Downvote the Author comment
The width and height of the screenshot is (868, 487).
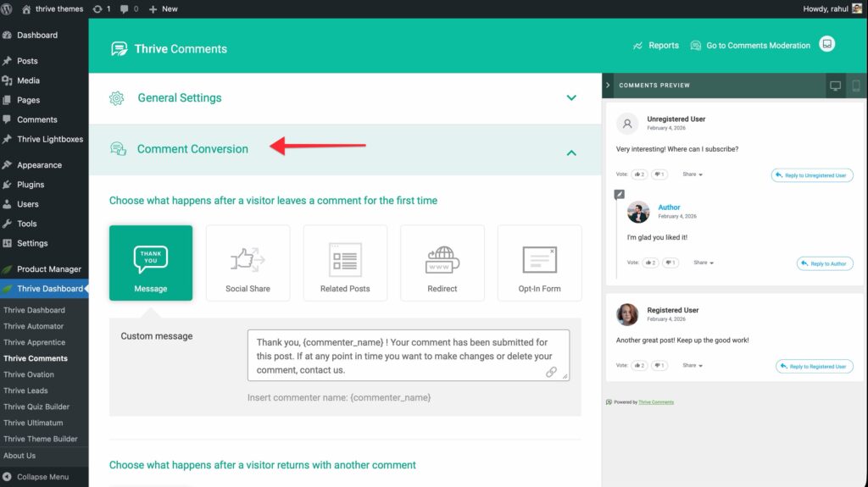point(670,263)
